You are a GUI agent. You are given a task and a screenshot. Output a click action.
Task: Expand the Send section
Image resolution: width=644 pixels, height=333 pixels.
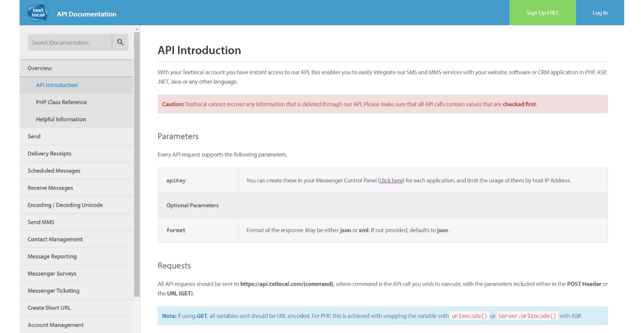pyautogui.click(x=76, y=136)
